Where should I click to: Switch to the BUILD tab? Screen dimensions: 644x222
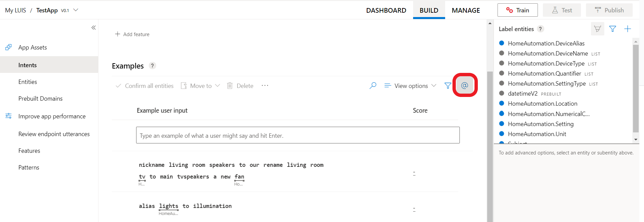[x=429, y=10]
